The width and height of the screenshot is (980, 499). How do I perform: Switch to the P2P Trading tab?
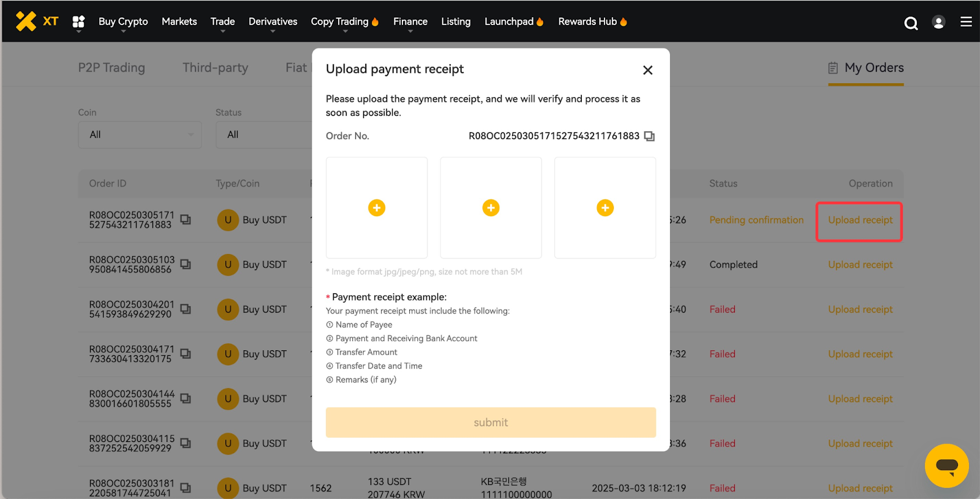point(111,68)
